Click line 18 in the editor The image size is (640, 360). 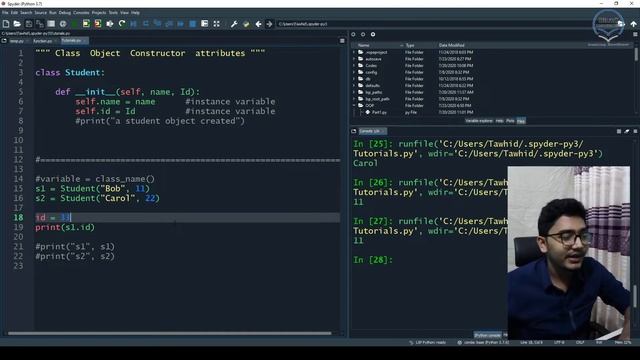coord(187,218)
